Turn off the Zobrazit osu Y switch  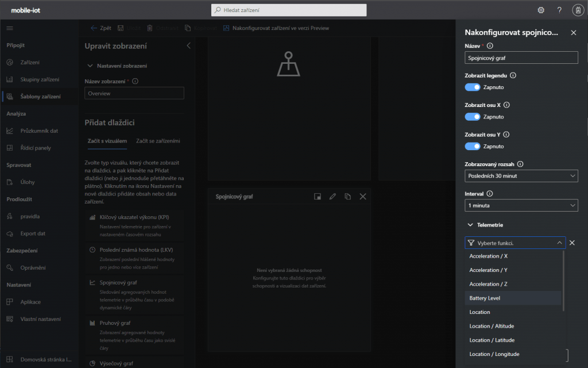(473, 146)
